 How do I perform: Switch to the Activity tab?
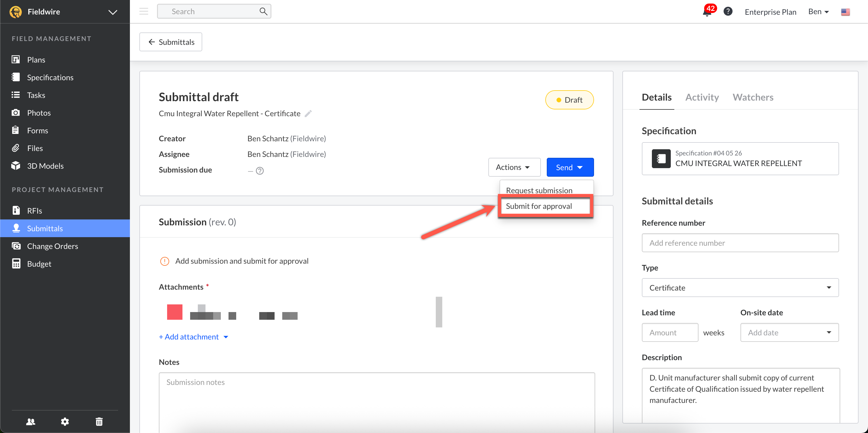(702, 97)
